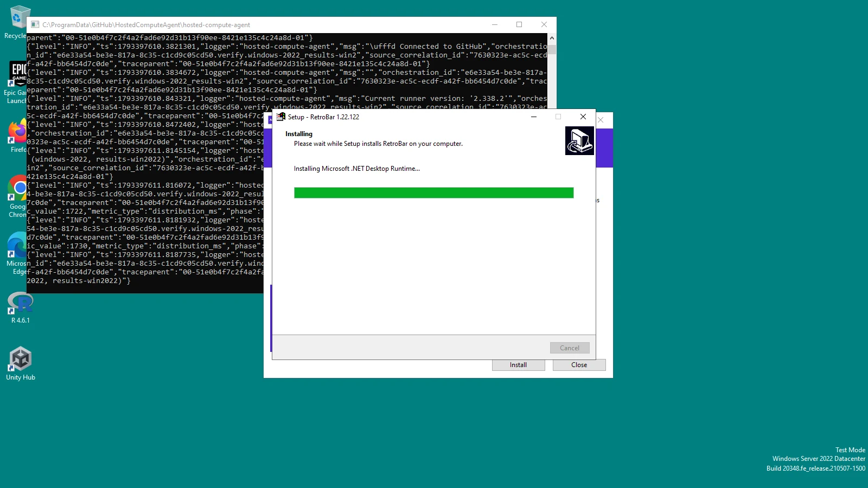
Task: Open Unity Hub desktop shortcut
Action: click(21, 364)
